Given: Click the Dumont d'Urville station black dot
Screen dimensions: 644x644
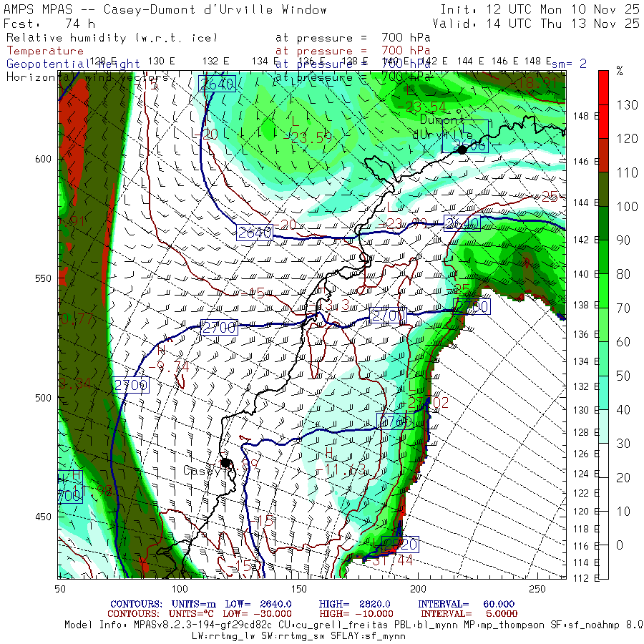Looking at the screenshot, I should pyautogui.click(x=462, y=150).
